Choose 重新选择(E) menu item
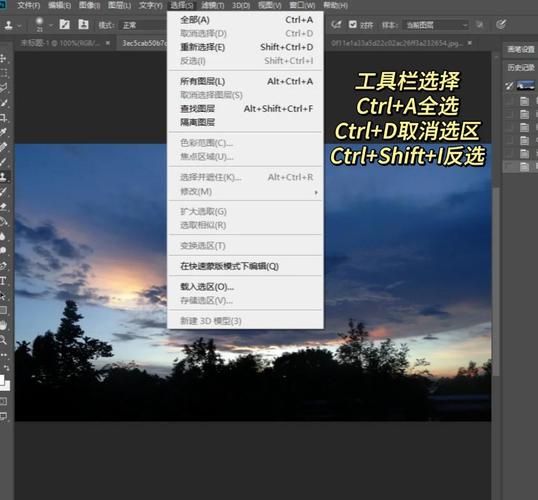Screen dimensions: 538x500 click(246, 47)
